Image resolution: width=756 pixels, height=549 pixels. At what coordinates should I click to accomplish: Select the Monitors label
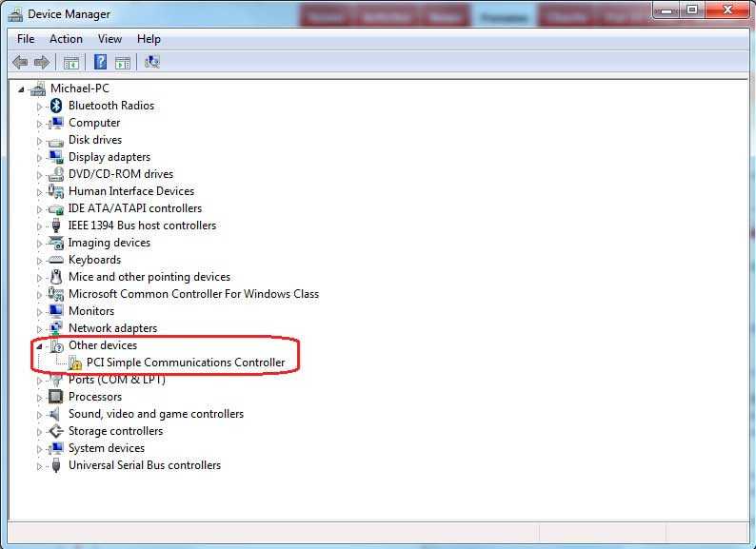[x=91, y=311]
